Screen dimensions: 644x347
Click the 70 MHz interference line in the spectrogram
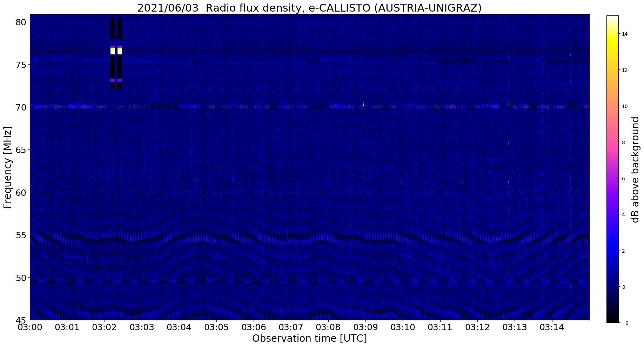(309, 106)
